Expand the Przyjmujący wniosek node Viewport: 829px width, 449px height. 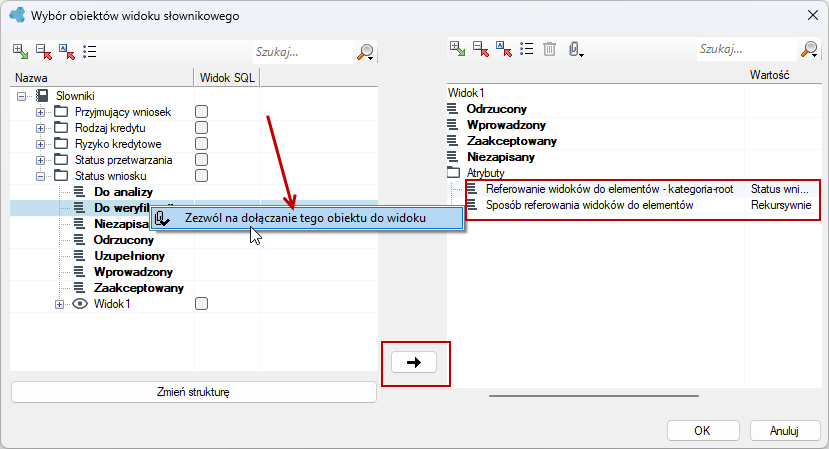point(40,112)
